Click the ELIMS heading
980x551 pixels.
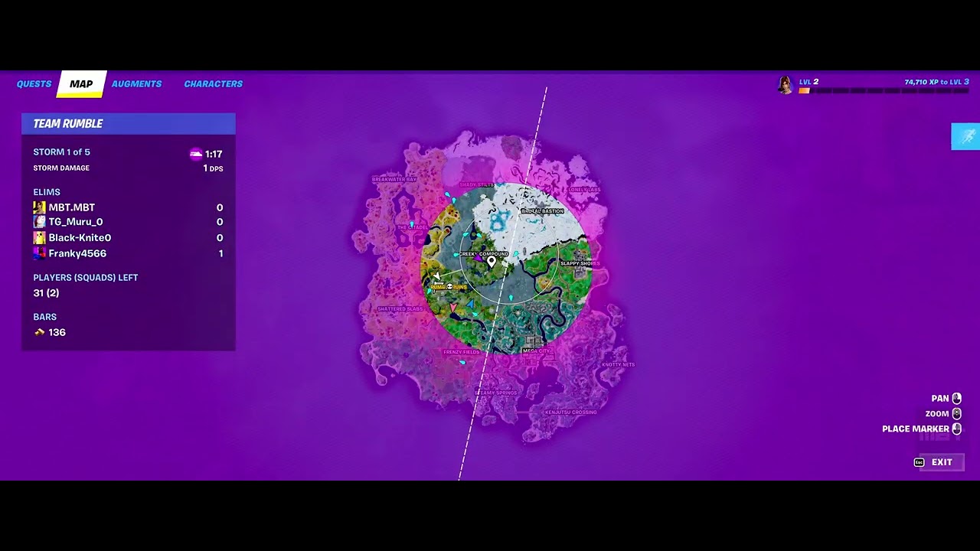(47, 192)
